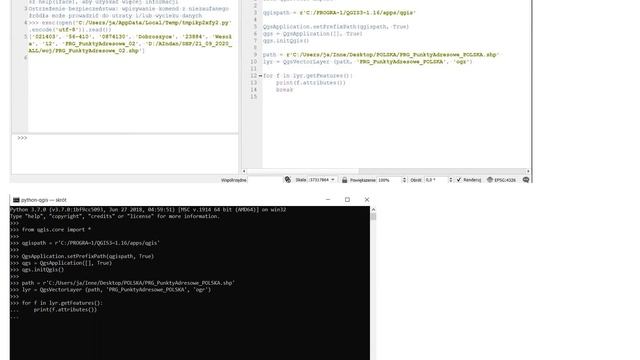Click the print(f.attributes()) editor line

(x=311, y=82)
